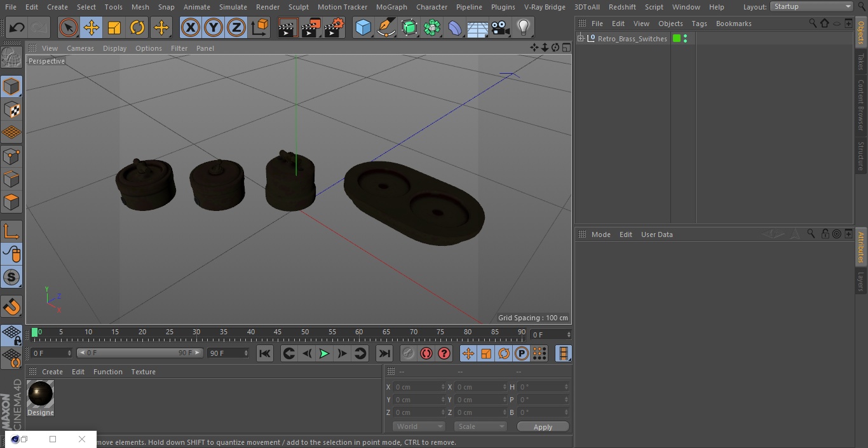Toggle X axis lock
The height and width of the screenshot is (448, 868).
(x=191, y=27)
